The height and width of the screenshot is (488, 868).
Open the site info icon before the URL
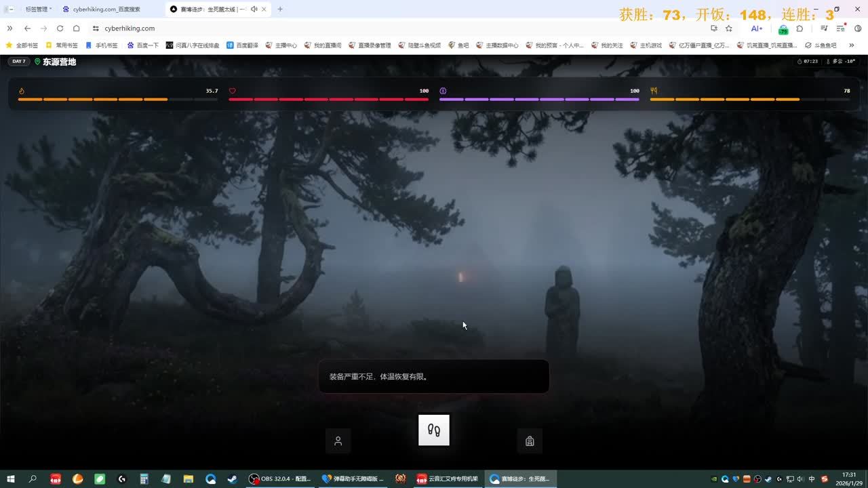(96, 28)
